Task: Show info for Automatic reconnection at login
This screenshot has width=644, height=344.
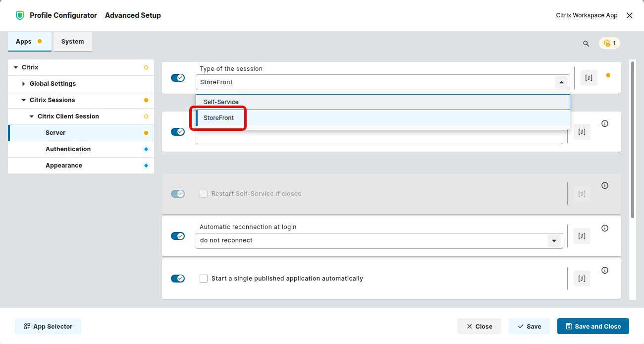Action: coord(605,229)
